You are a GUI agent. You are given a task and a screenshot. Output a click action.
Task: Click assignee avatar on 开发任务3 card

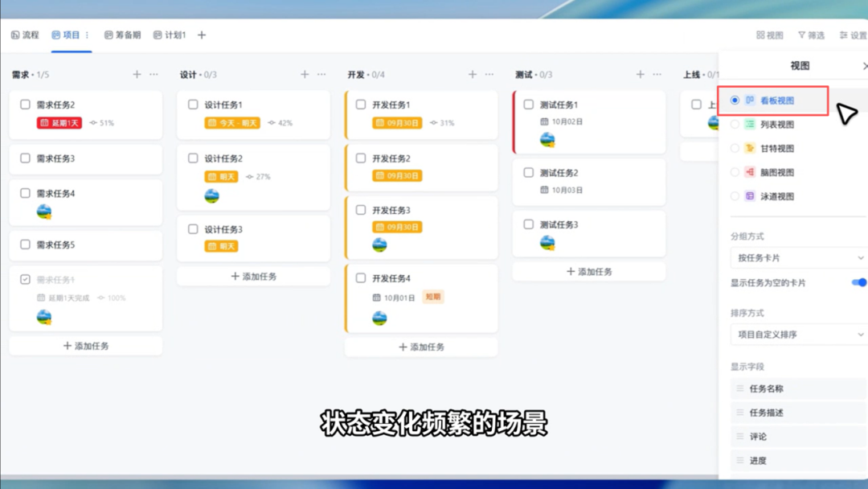379,244
